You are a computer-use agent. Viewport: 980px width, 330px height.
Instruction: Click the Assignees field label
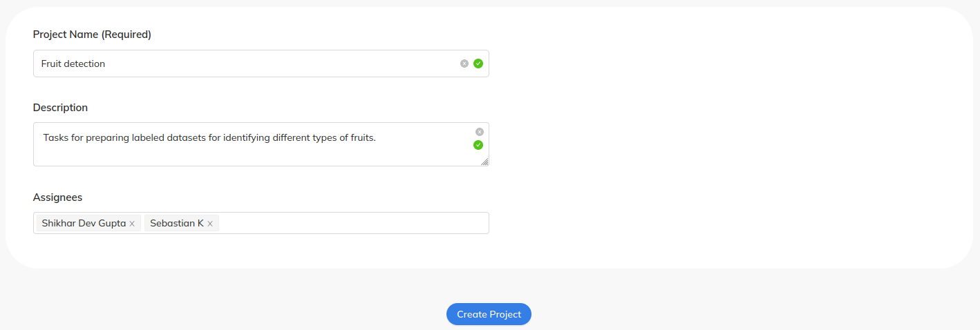tap(57, 197)
